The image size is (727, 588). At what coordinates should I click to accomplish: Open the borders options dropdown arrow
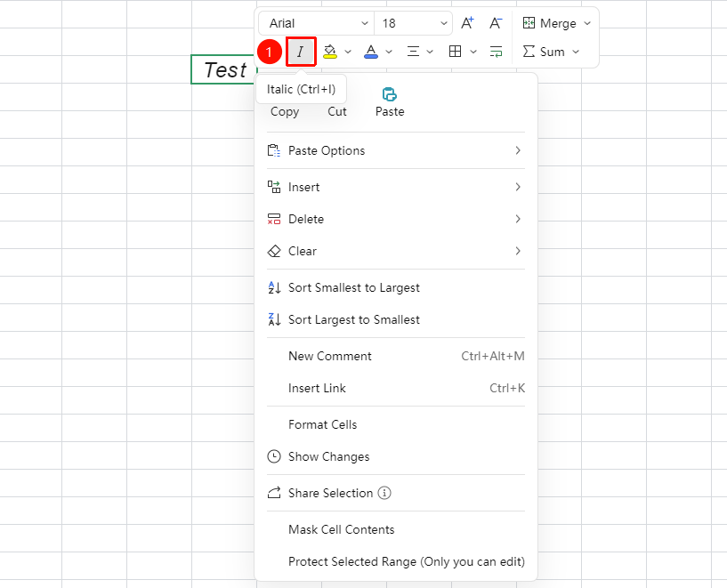pos(473,52)
